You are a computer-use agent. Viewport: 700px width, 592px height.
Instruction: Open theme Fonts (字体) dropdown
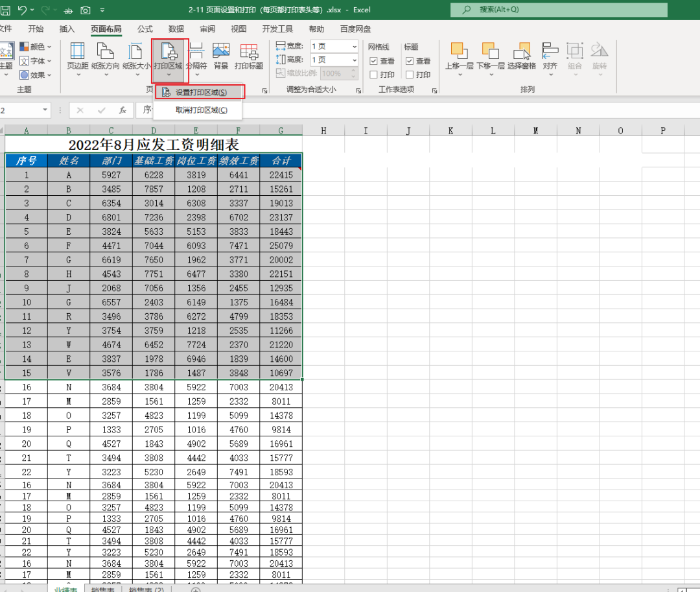click(x=35, y=60)
